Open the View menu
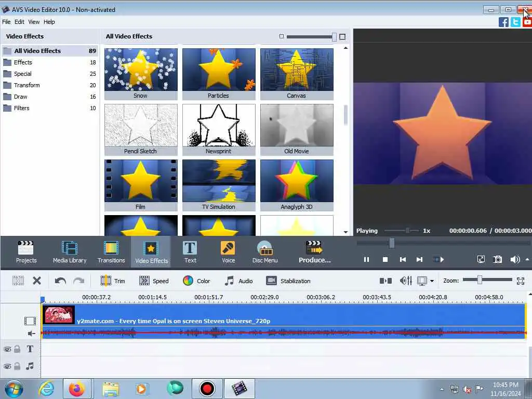 [x=34, y=22]
